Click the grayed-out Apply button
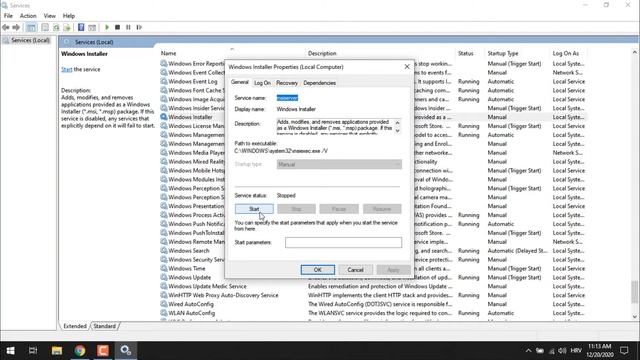The image size is (640, 360). pos(393,270)
